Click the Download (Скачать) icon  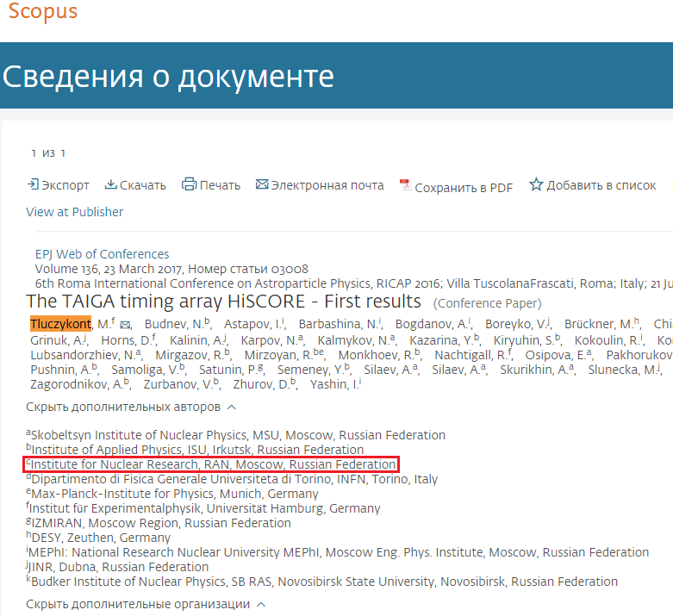(110, 184)
